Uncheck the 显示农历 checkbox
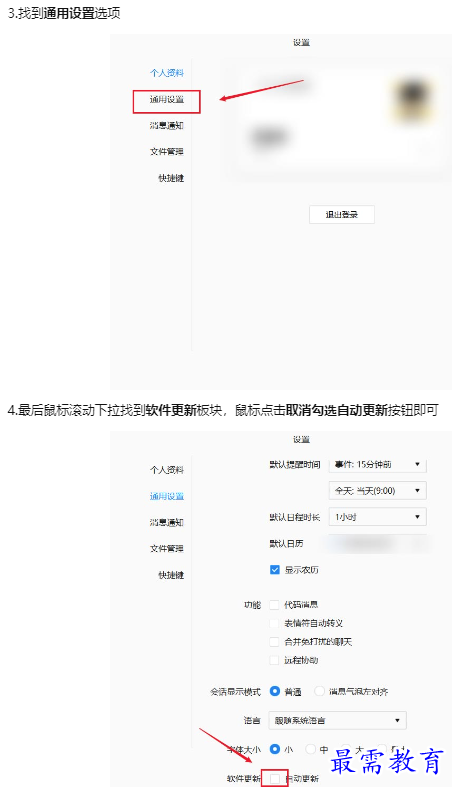 point(275,570)
